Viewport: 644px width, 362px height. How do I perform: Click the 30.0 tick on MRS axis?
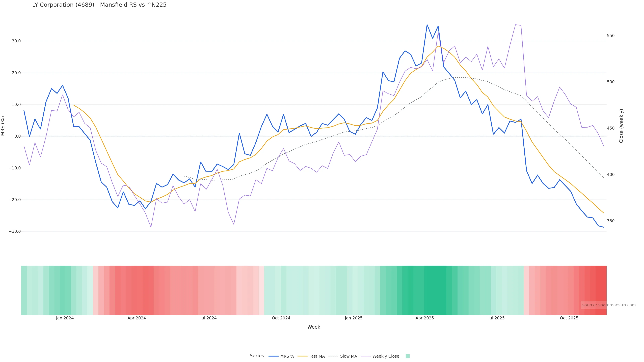pos(16,41)
